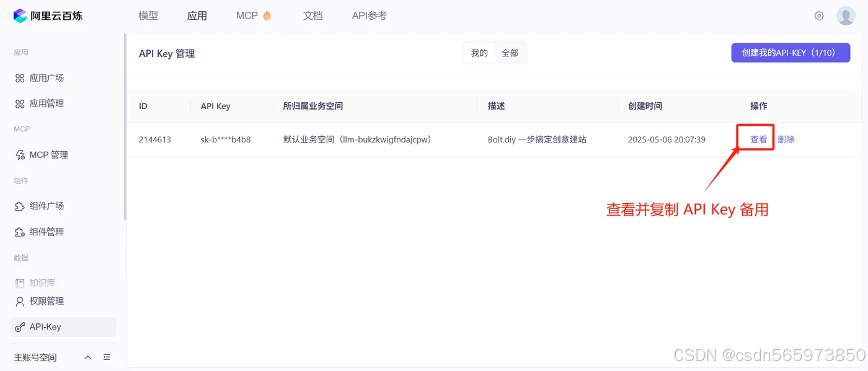Viewport: 868px width, 371px height.
Task: Open the API参考 top menu
Action: (x=370, y=15)
